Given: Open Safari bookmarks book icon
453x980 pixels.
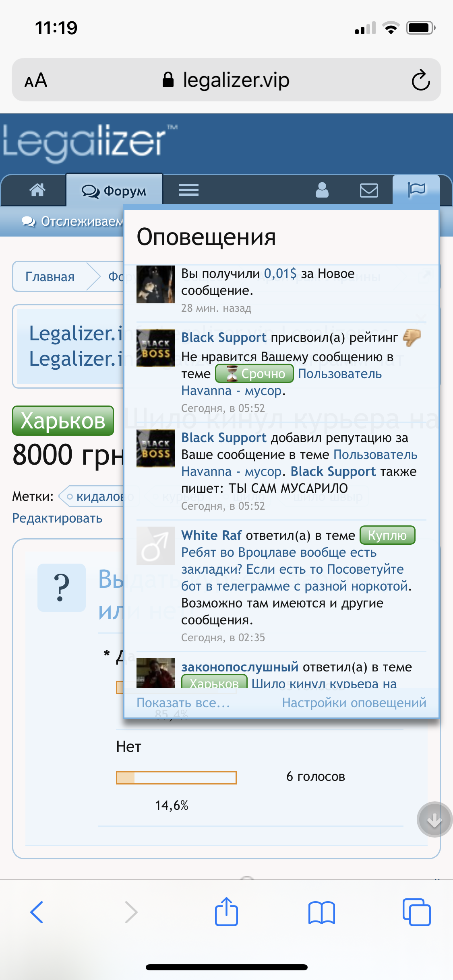Looking at the screenshot, I should (x=321, y=912).
